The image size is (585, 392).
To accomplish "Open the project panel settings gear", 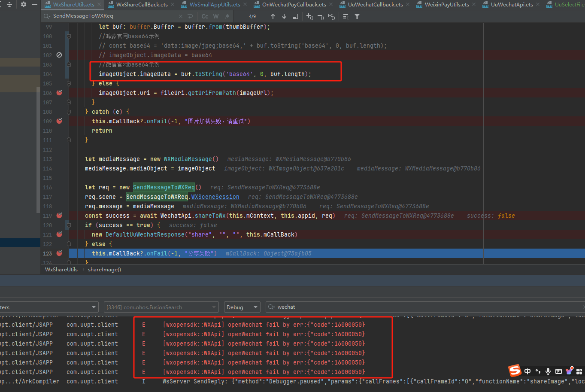I will click(x=24, y=4).
